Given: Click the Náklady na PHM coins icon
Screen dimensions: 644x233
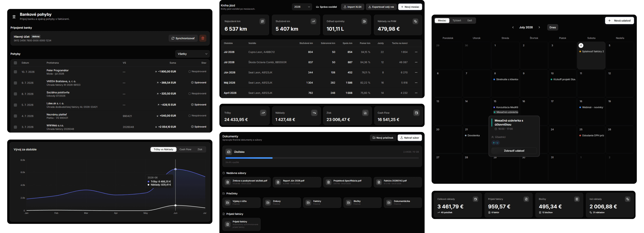Looking at the screenshot, I should (x=415, y=22).
